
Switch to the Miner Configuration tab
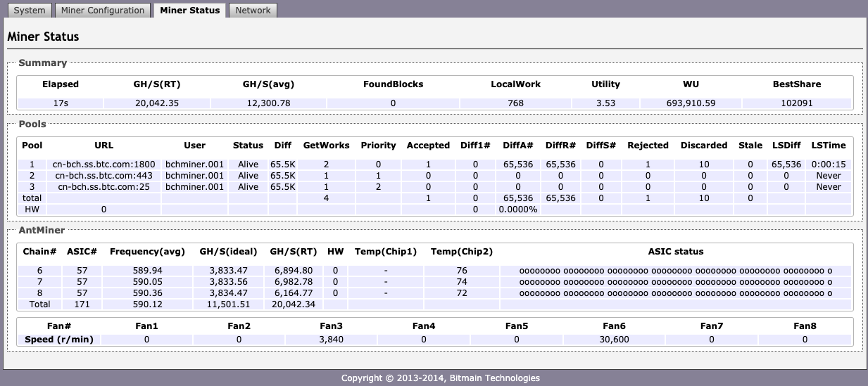[x=102, y=10]
